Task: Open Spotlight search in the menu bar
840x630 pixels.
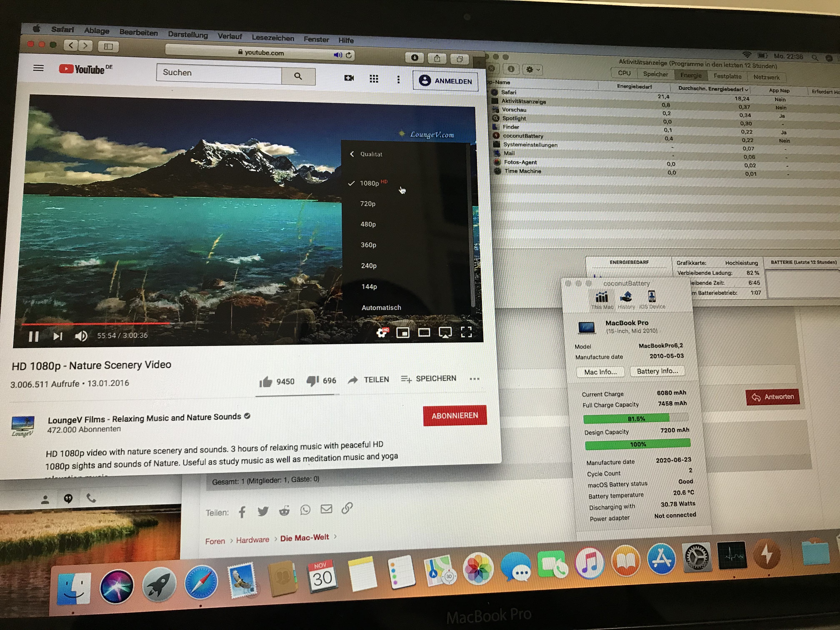Action: (815, 57)
